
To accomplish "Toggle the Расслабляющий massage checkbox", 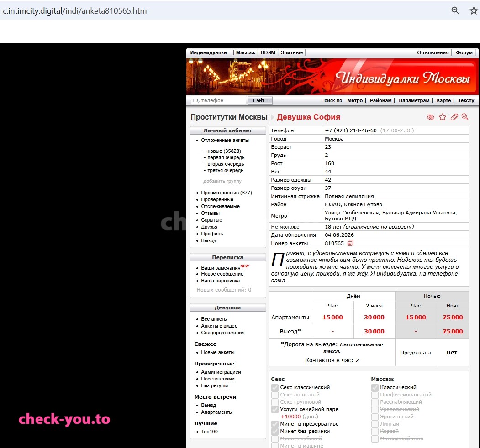I will pyautogui.click(x=375, y=402).
